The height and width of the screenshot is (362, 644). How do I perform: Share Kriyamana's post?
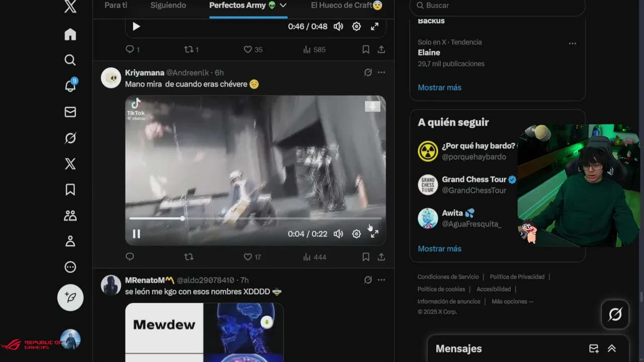pyautogui.click(x=381, y=257)
